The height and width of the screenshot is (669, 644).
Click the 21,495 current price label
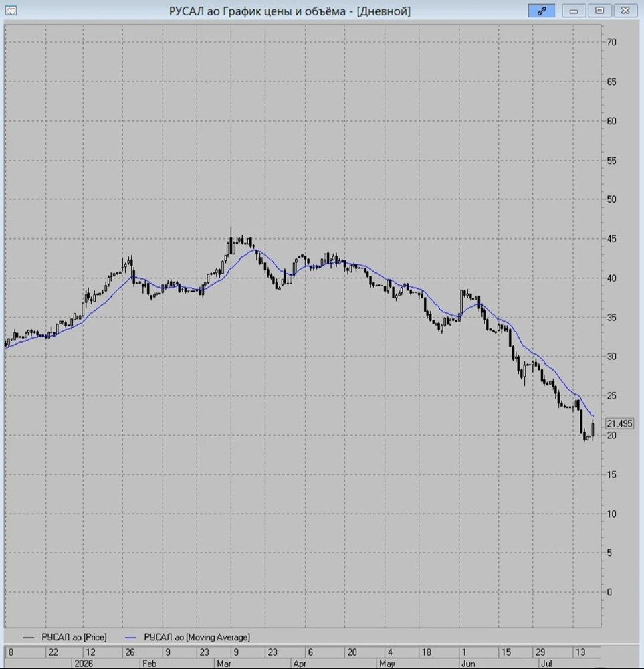(619, 423)
